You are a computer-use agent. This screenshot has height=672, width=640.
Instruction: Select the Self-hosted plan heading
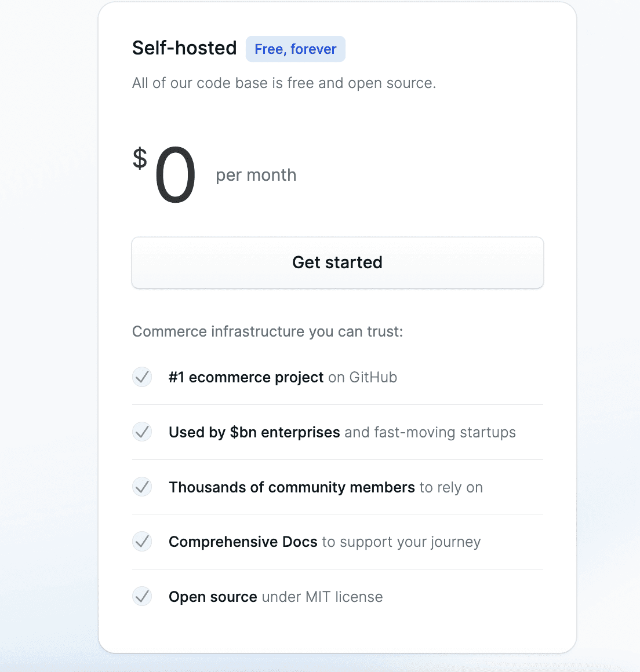tap(184, 48)
